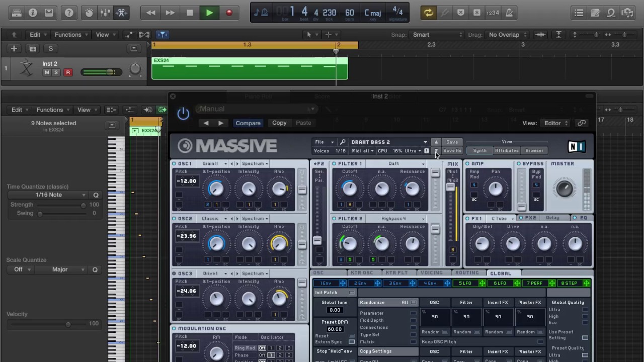Image resolution: width=644 pixels, height=362 pixels.
Task: Open the Loop Browser icon
Action: tap(611, 13)
